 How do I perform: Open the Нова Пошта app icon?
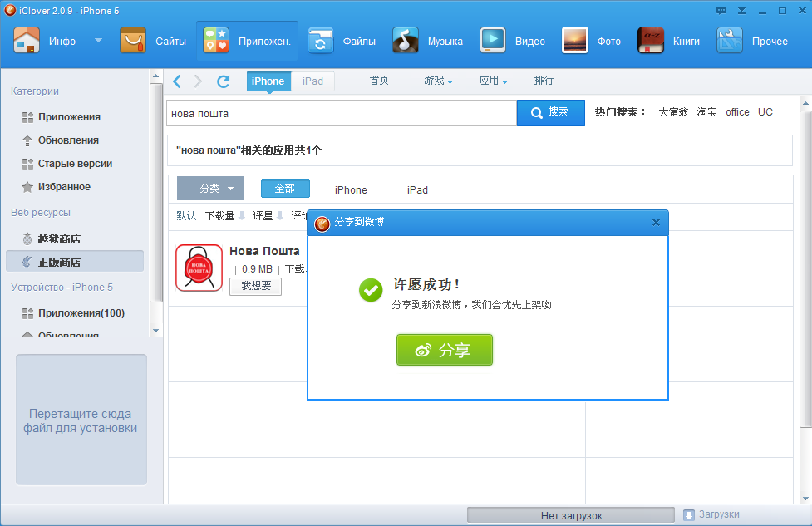click(x=199, y=268)
